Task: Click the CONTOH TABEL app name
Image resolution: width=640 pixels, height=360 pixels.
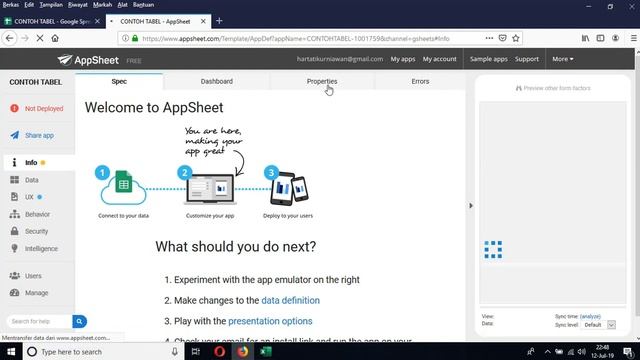Action: (x=36, y=82)
